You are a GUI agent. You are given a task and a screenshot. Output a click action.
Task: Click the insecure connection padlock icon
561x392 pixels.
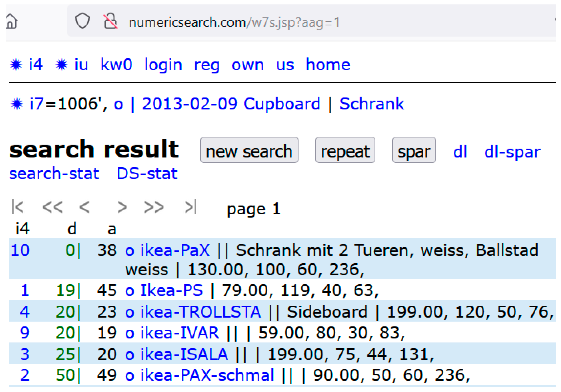point(110,21)
